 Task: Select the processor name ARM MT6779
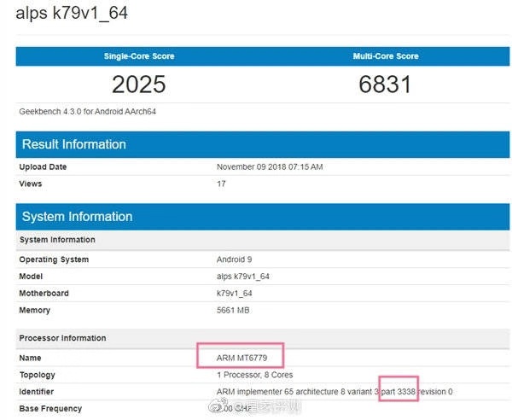coord(242,358)
